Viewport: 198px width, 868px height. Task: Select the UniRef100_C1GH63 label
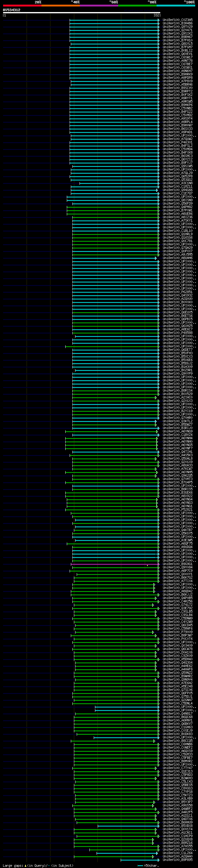[178, 727]
